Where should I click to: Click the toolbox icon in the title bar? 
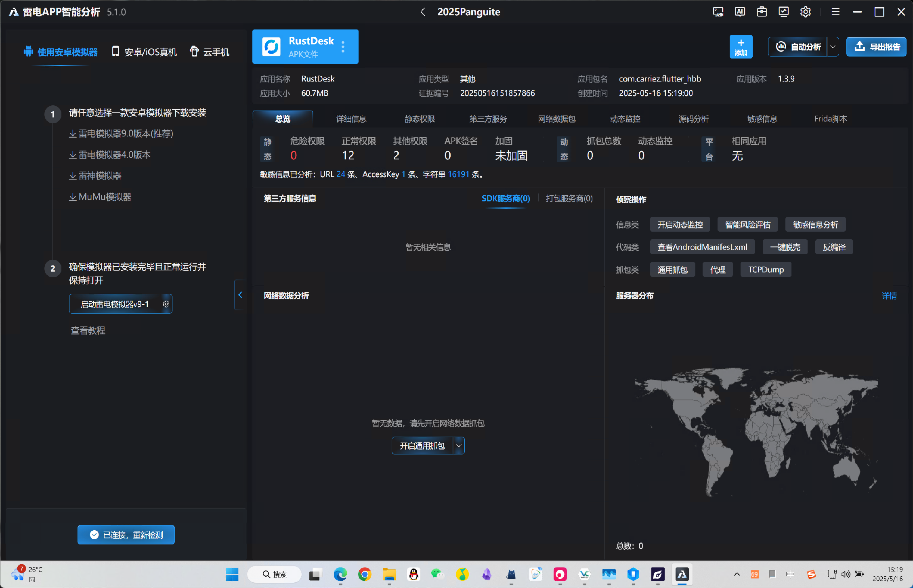[762, 12]
